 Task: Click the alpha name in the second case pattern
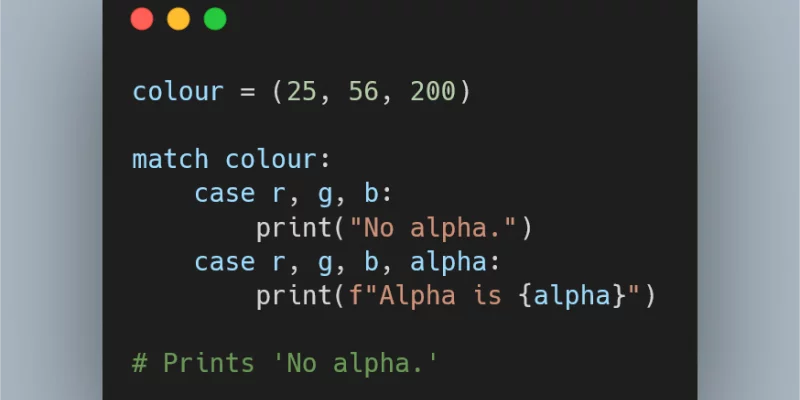pos(448,262)
